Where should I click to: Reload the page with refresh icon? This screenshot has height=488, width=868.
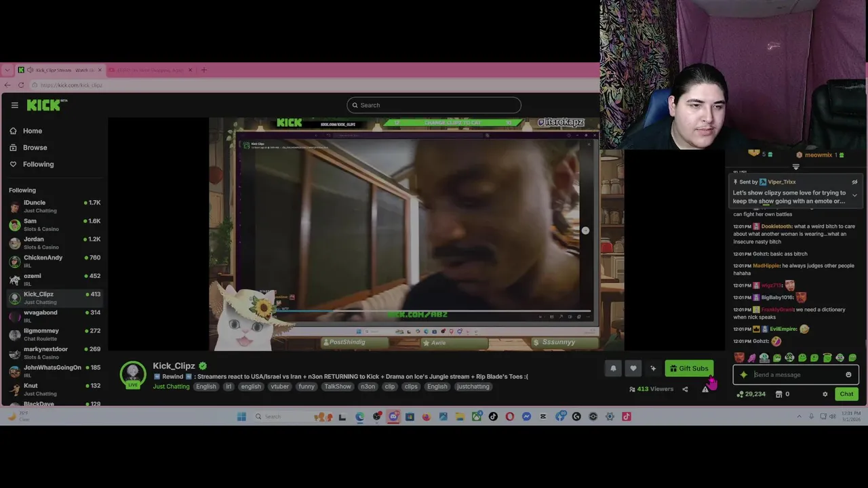click(21, 85)
